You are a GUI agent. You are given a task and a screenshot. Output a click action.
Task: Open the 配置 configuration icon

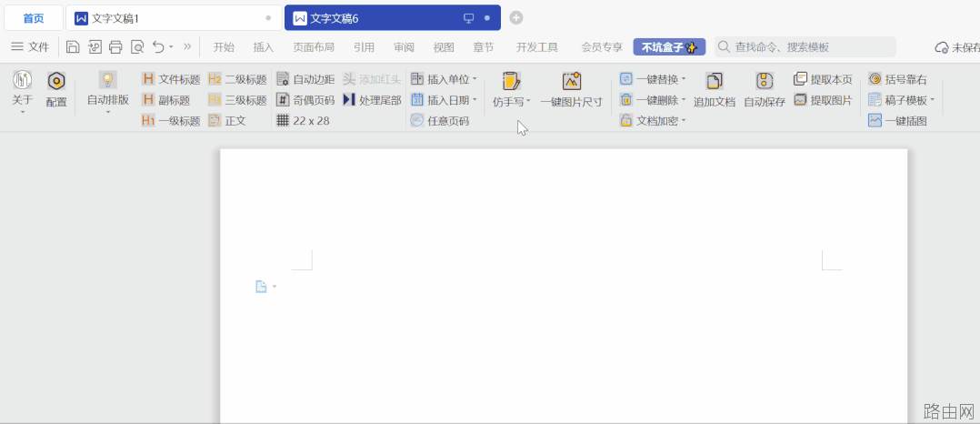pos(56,81)
